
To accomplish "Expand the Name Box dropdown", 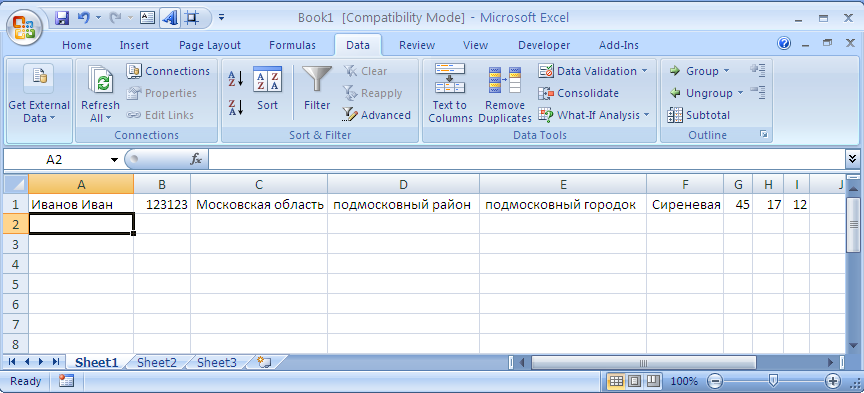I will pyautogui.click(x=115, y=160).
